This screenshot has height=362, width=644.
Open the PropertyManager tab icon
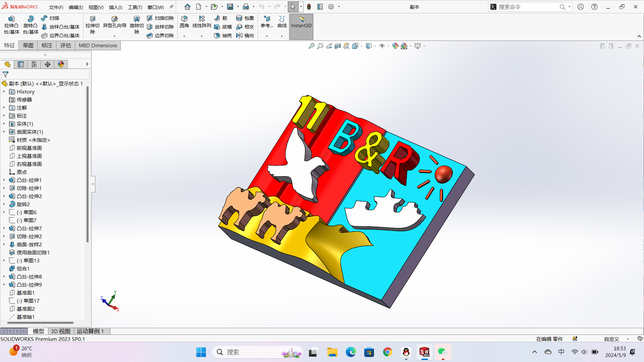[x=21, y=64]
